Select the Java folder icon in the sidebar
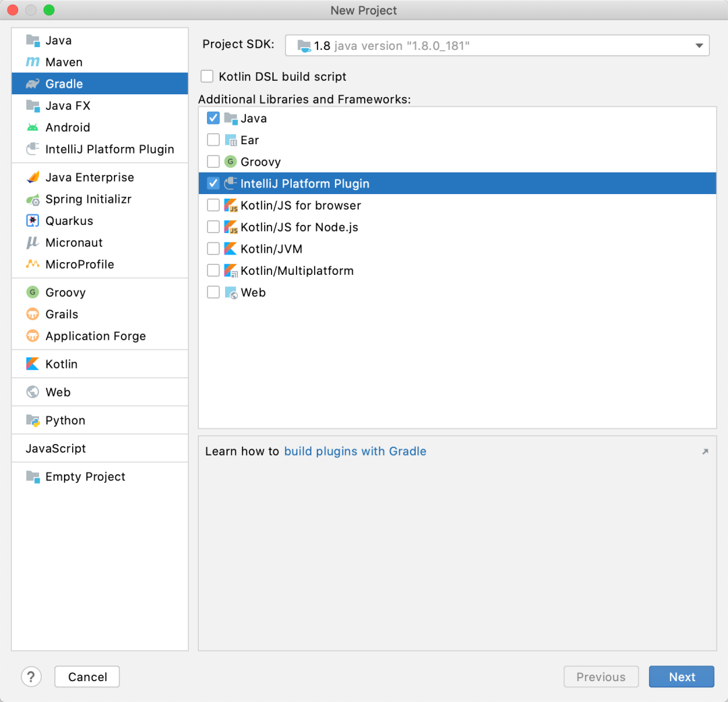This screenshot has height=702, width=728. 32,40
